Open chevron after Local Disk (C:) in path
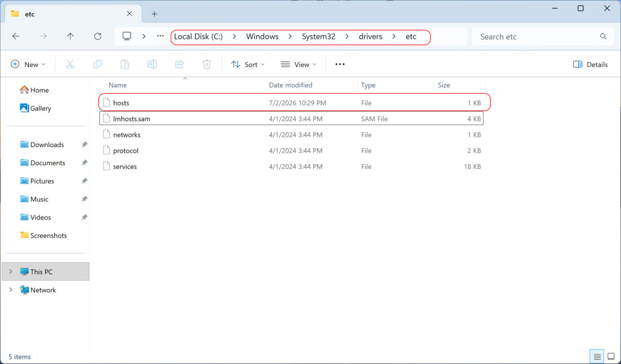Image resolution: width=621 pixels, height=364 pixels. tap(235, 36)
